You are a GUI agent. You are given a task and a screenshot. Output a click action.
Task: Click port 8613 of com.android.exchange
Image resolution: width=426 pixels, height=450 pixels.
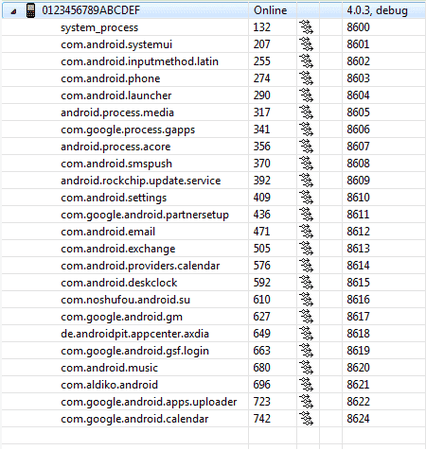point(358,248)
